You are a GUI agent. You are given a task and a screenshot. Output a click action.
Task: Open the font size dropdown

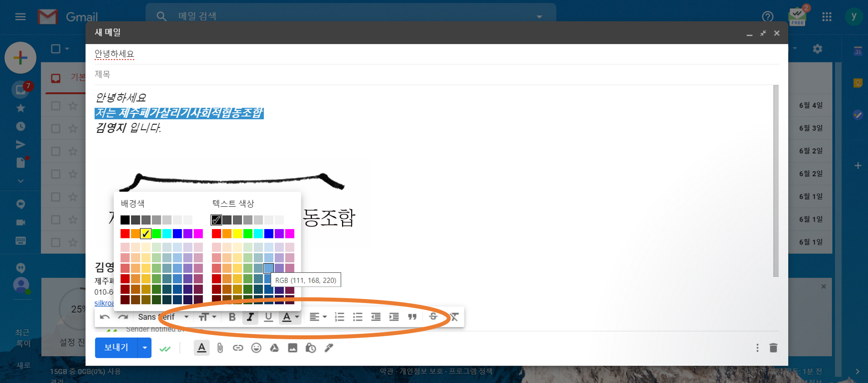click(x=207, y=317)
